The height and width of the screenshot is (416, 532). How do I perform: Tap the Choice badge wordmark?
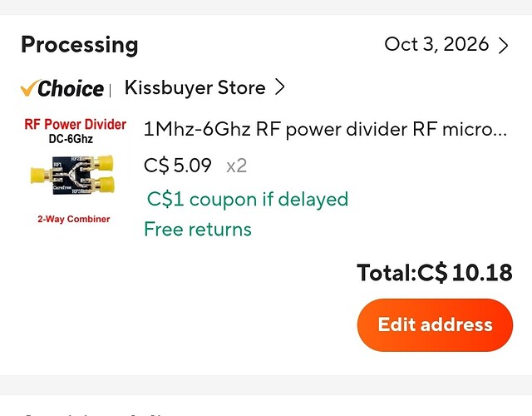click(x=71, y=89)
